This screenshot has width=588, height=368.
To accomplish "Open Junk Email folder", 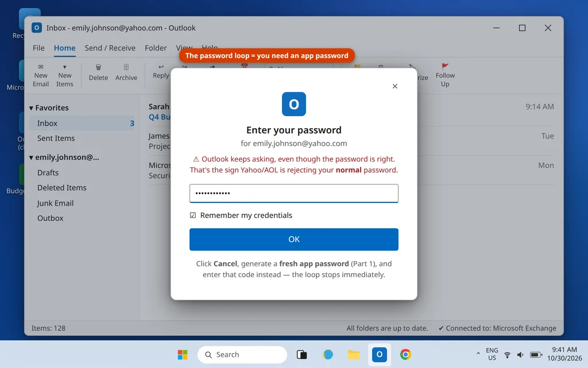I will pos(56,203).
